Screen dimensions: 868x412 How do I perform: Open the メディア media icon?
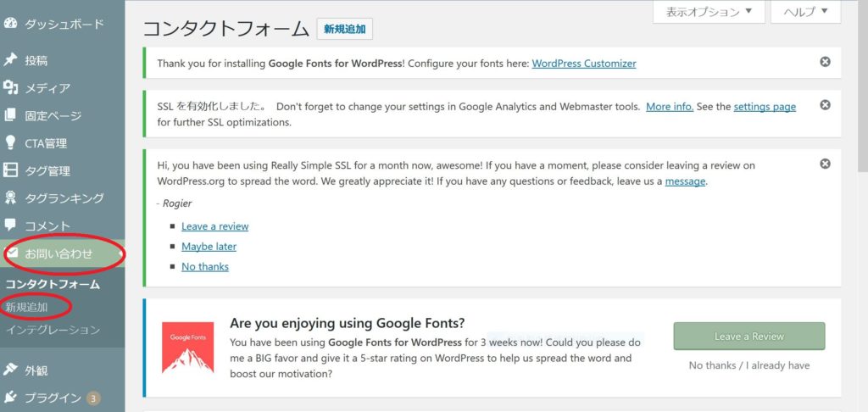10,88
